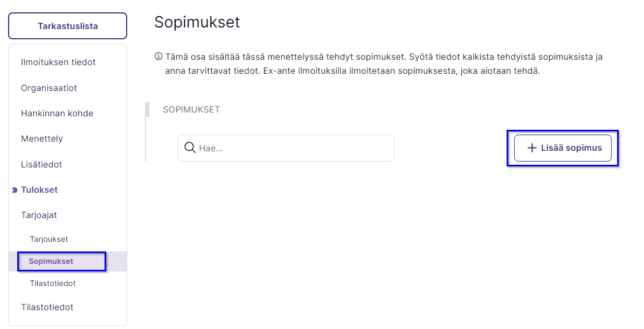
Task: Go to Ilmoituksen tiedot section
Action: [58, 62]
